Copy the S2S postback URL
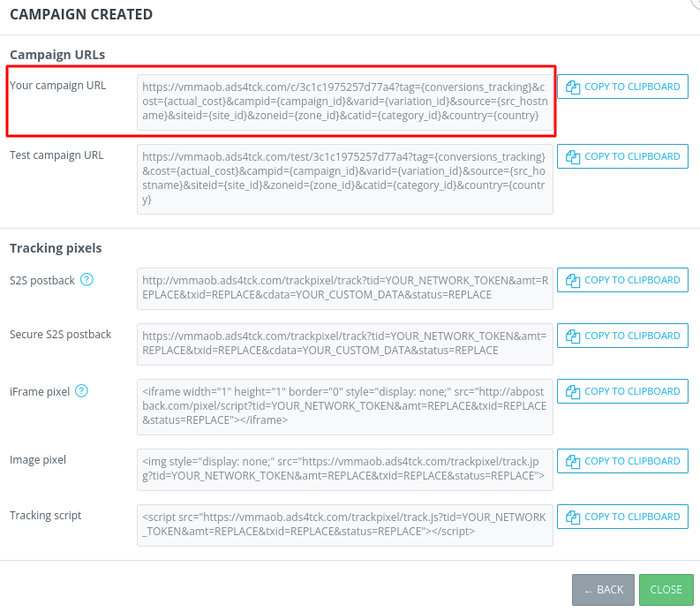 (x=622, y=280)
